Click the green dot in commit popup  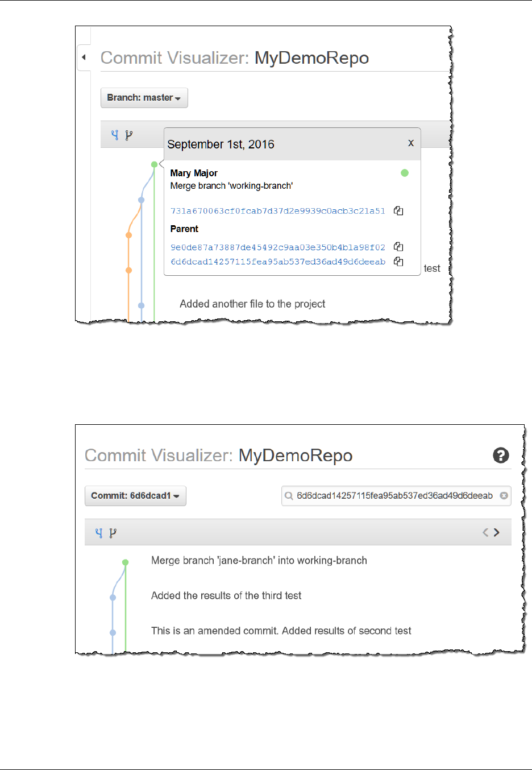(x=405, y=173)
